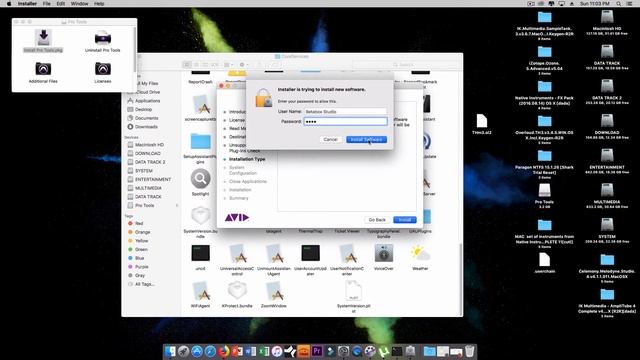Viewport: 640px width, 360px height.
Task: Select the ZoomWindow app in Finder
Action: coord(273,290)
